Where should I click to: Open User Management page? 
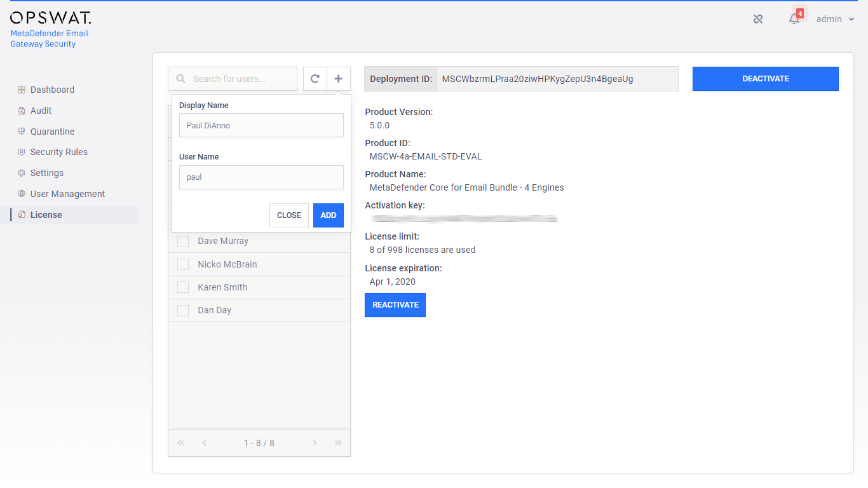pos(67,194)
